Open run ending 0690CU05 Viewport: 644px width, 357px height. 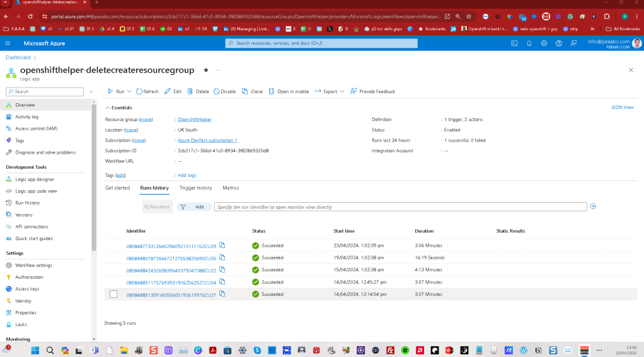171,259
